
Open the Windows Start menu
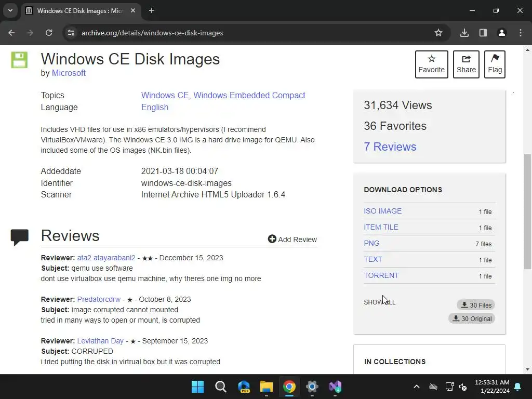tap(197, 387)
